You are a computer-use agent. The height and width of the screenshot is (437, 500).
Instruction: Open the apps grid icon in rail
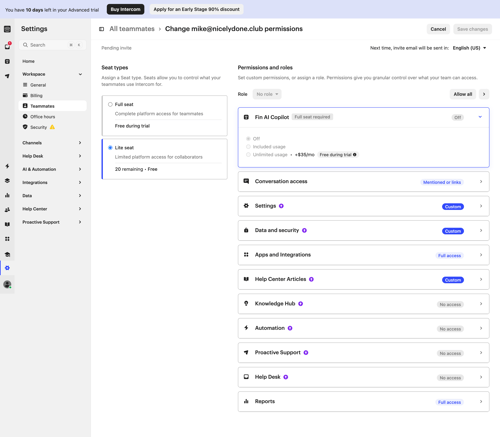[x=7, y=239]
